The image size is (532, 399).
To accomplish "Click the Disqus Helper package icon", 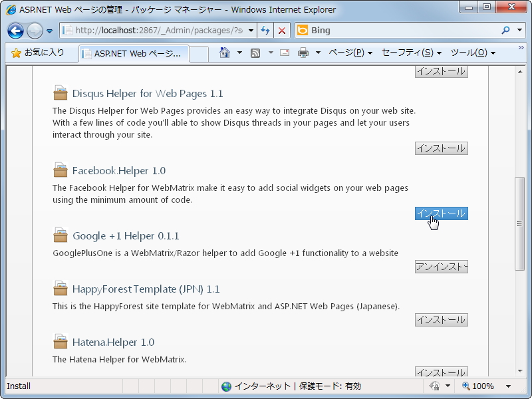I will point(60,93).
